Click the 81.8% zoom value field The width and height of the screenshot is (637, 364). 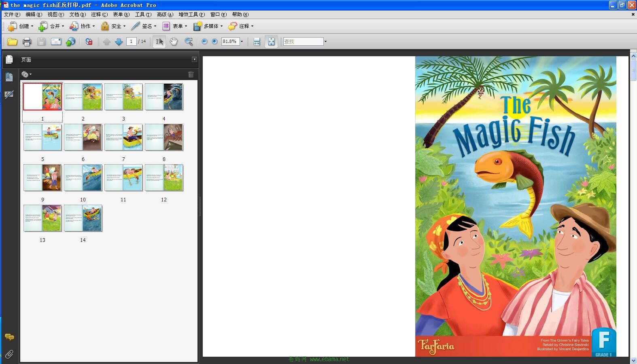coord(230,41)
